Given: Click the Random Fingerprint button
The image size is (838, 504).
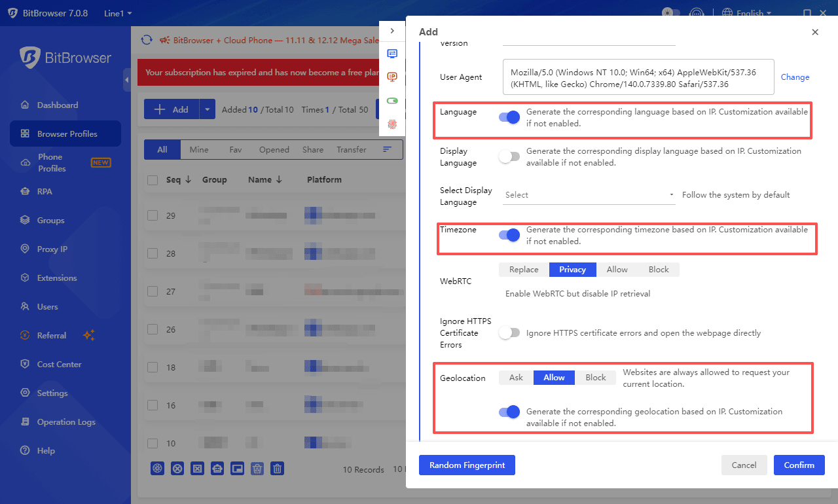Looking at the screenshot, I should tap(467, 465).
